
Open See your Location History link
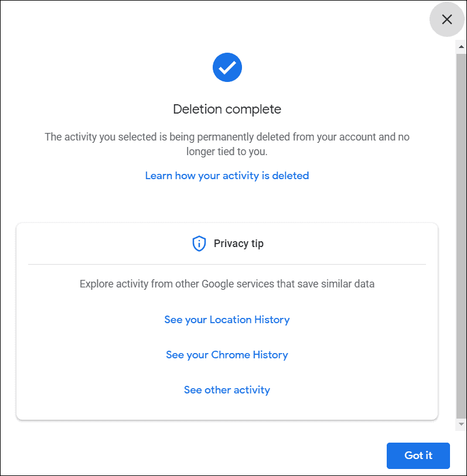227,320
